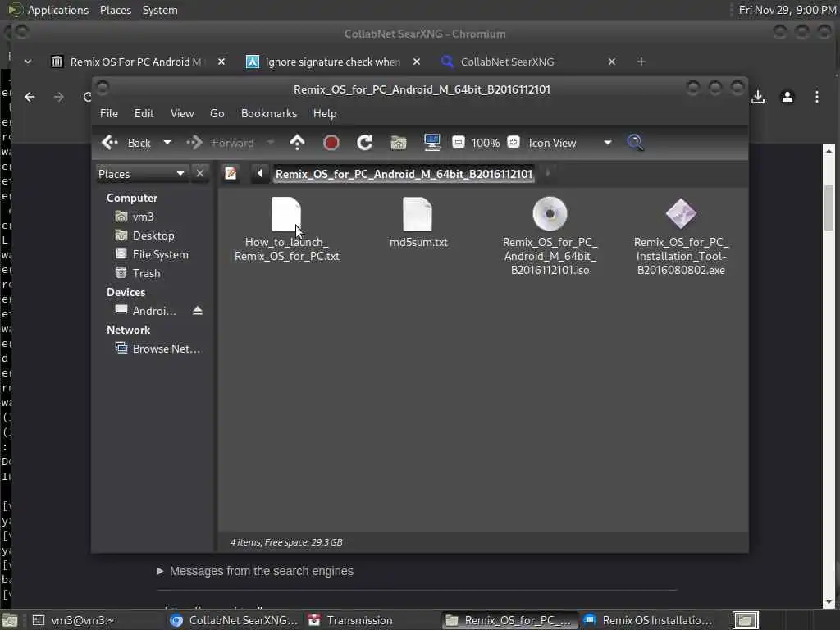Click the red Stop loading icon

coord(331,143)
